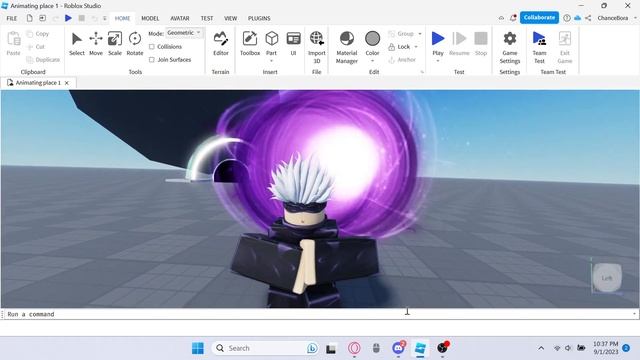
Task: Click Import 3D file
Action: click(x=316, y=47)
